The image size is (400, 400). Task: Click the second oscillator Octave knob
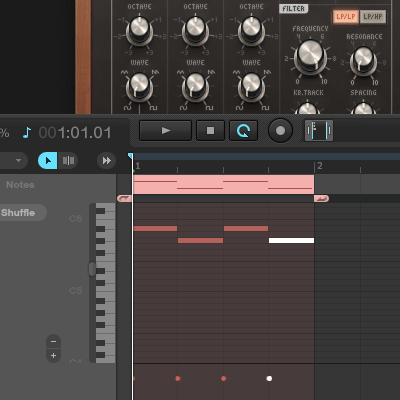coord(195,29)
